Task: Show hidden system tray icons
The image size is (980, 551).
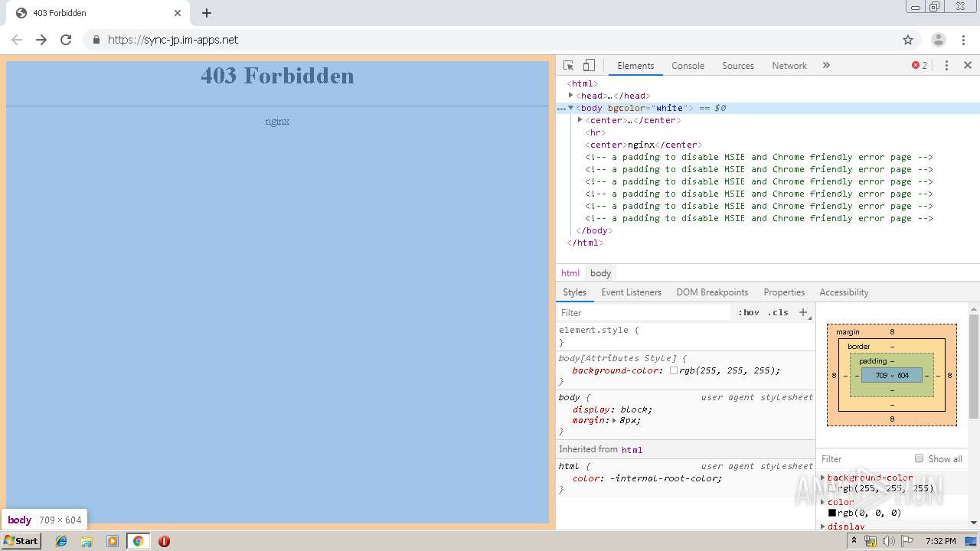Action: coord(854,541)
